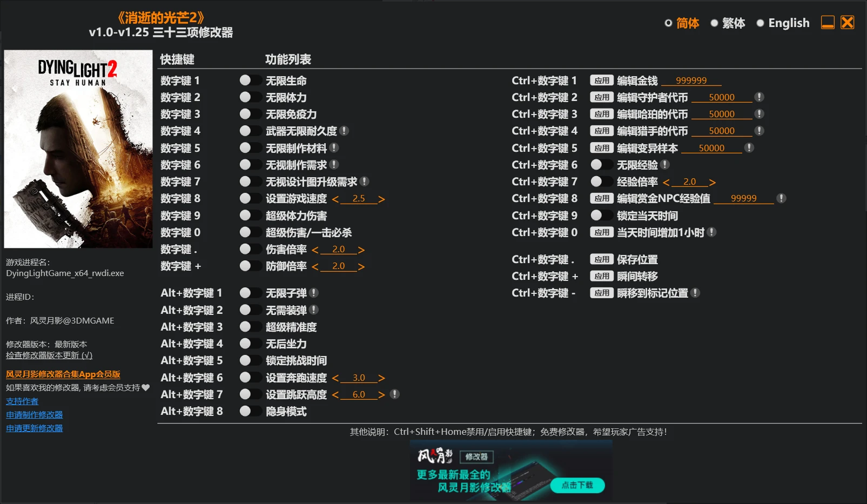The width and height of the screenshot is (867, 504).
Task: Click the warning icon beside 无限制作材料
Action: click(335, 147)
